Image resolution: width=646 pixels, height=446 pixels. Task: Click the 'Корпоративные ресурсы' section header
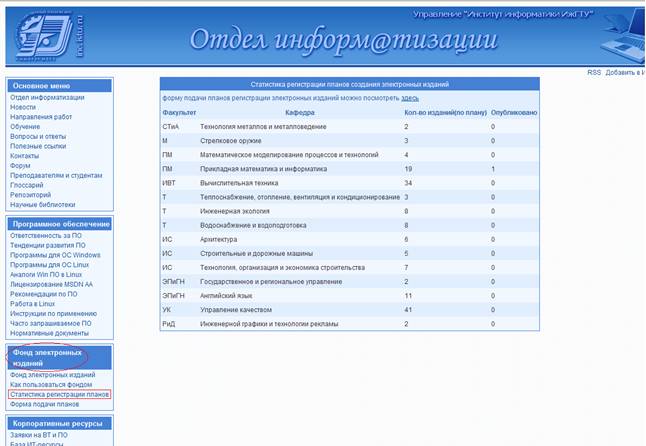pyautogui.click(x=57, y=423)
